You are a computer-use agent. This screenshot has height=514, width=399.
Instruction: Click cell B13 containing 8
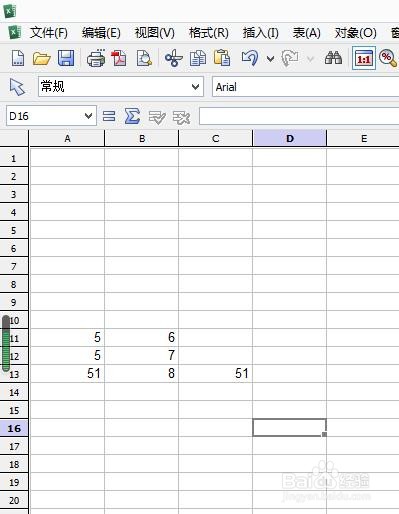pos(142,373)
